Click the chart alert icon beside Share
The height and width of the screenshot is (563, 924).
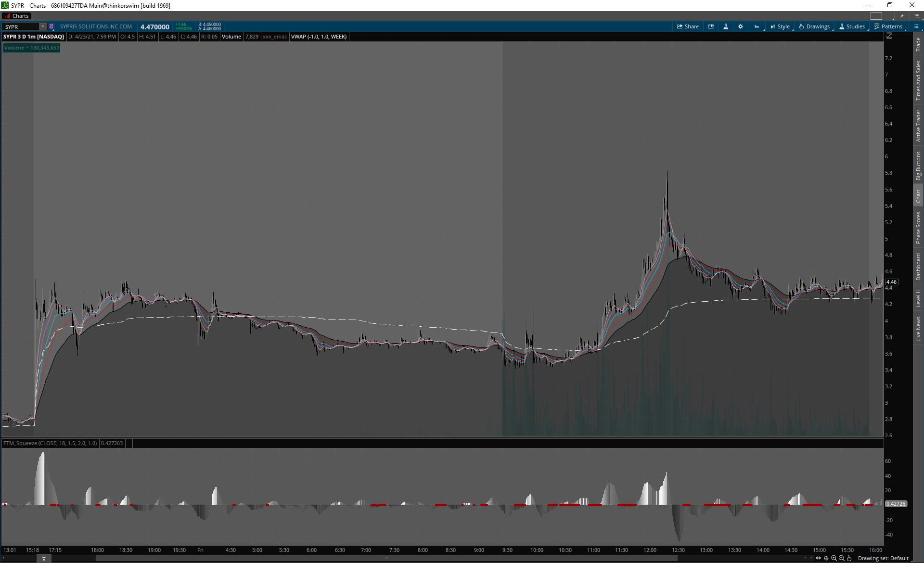coord(711,26)
